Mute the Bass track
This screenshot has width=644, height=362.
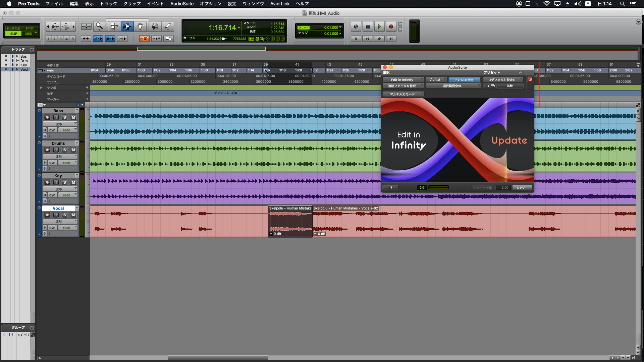pos(73,117)
